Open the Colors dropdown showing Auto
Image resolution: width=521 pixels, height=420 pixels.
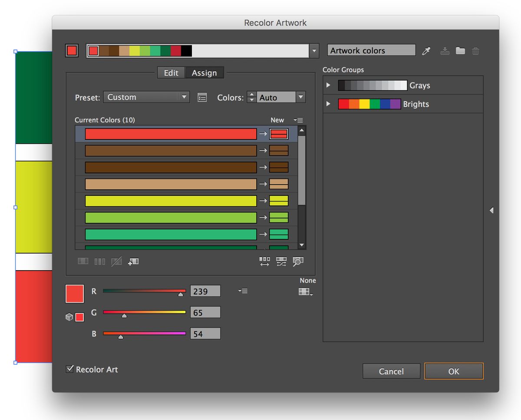point(281,97)
